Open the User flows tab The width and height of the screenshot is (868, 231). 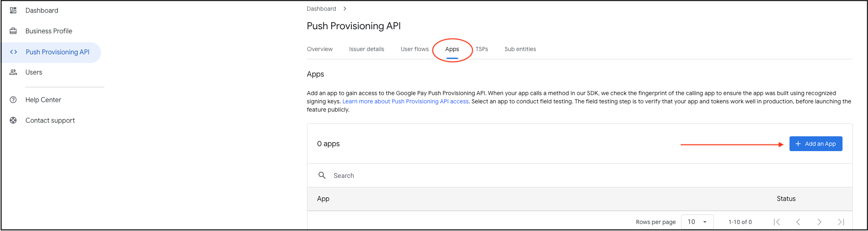415,49
